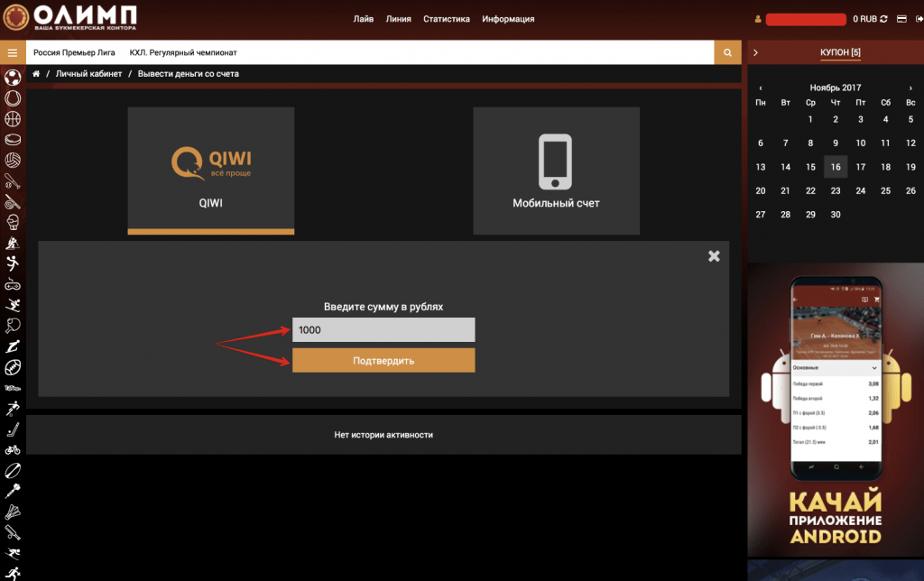
Task: Choose the ice hockey puck icon
Action: point(13,139)
